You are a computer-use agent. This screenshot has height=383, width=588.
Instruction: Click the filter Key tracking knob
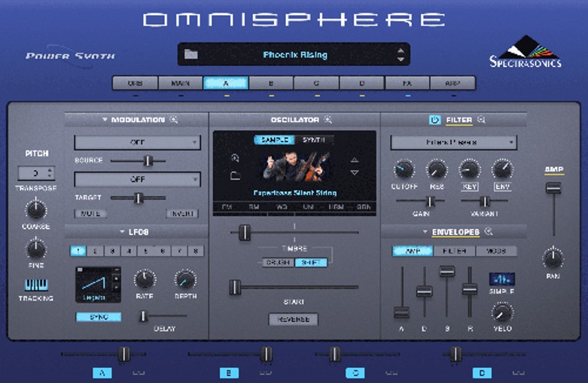469,170
